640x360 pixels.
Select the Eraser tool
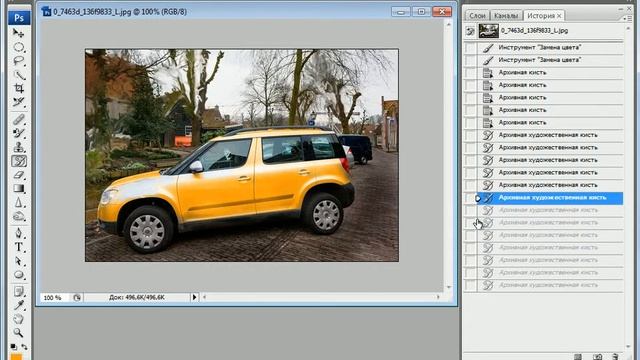point(18,175)
